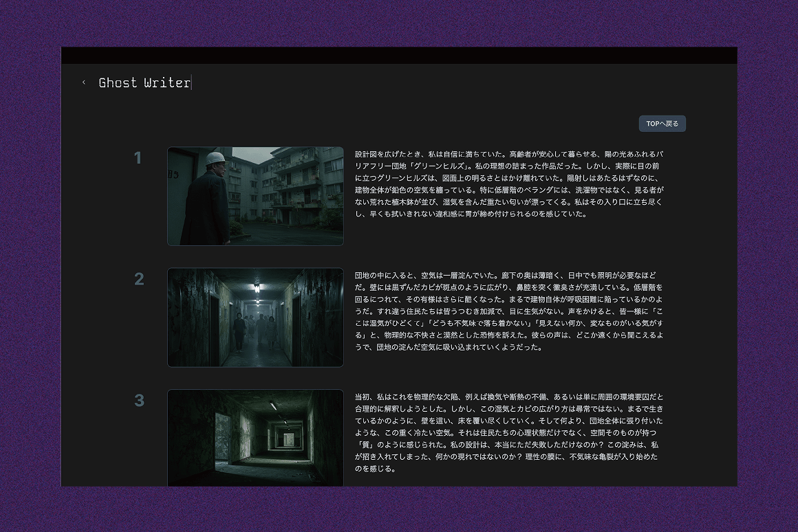
Task: Click the Ghost Writer title
Action: click(x=144, y=82)
